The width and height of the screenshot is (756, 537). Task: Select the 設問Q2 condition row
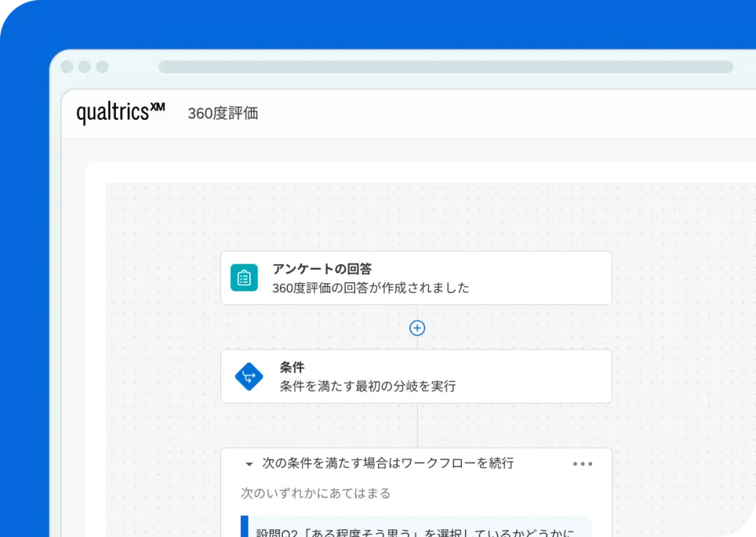click(x=415, y=526)
